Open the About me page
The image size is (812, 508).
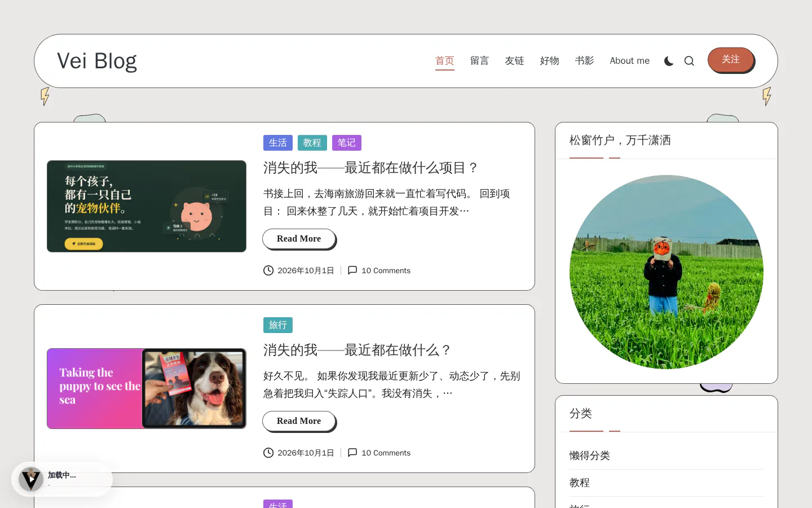[629, 61]
